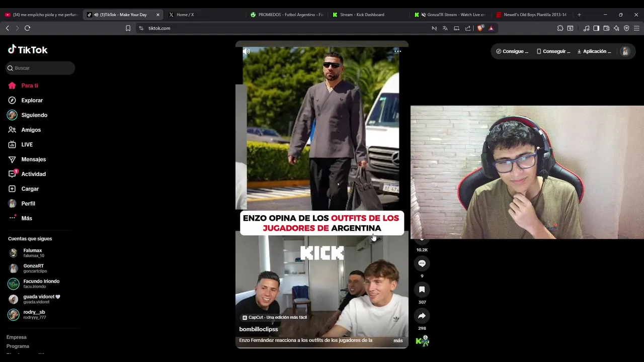Share the video with arrow icon
Screen dimensions: 644x362
tap(422, 316)
